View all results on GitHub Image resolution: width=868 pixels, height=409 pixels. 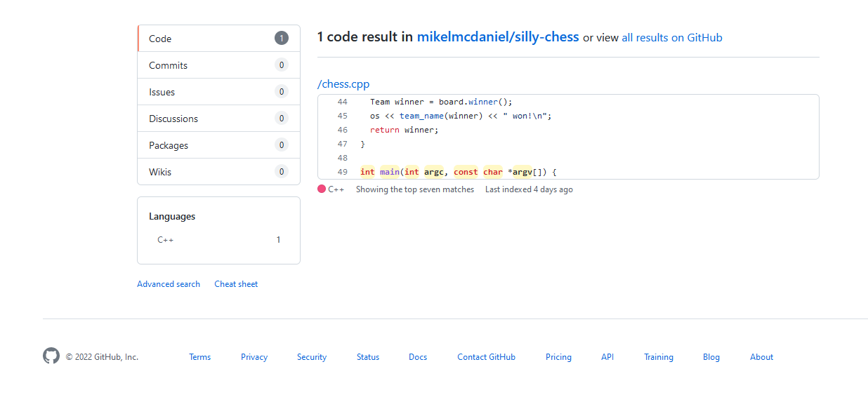tap(672, 38)
